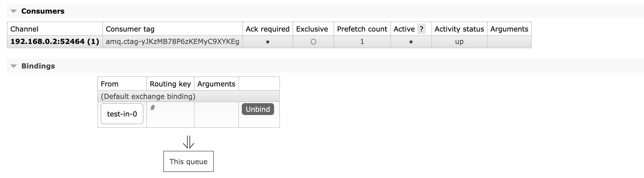Click the This queue box
644x178 pixels.
[x=188, y=162]
